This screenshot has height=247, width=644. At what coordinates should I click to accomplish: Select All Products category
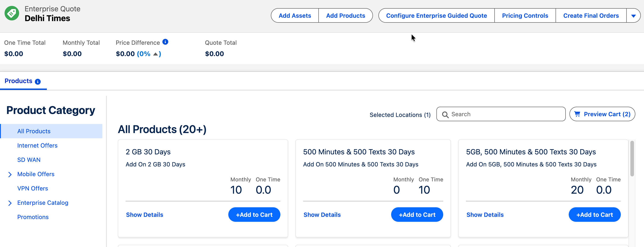(x=51, y=131)
